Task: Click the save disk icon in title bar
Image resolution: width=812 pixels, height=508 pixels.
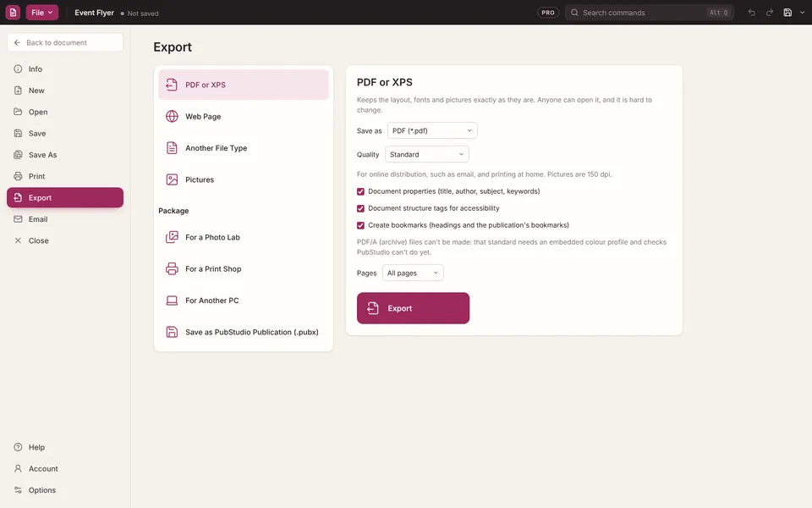Action: tap(787, 13)
